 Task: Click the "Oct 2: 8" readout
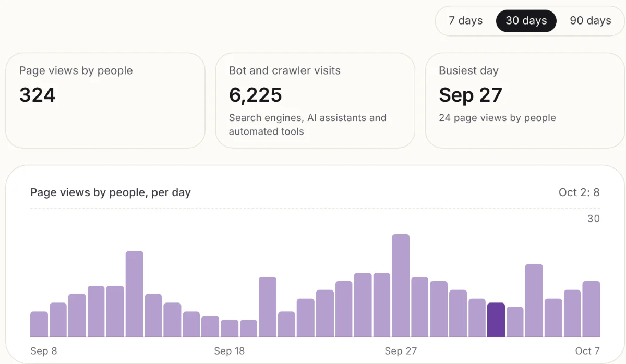click(579, 192)
